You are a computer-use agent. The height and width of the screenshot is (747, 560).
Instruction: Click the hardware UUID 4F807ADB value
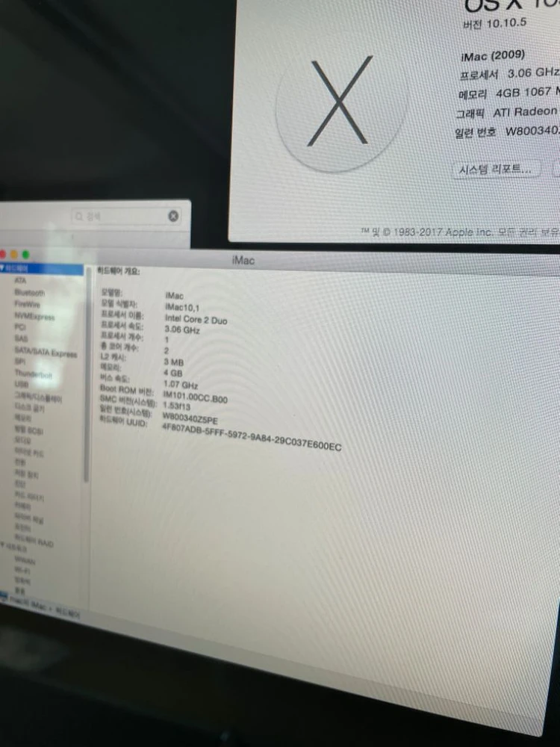[x=252, y=437]
